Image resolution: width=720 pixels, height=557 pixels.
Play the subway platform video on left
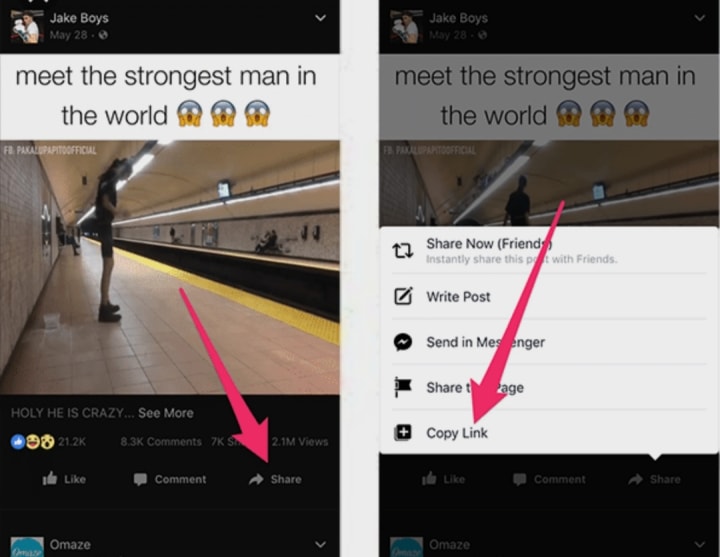click(170, 267)
